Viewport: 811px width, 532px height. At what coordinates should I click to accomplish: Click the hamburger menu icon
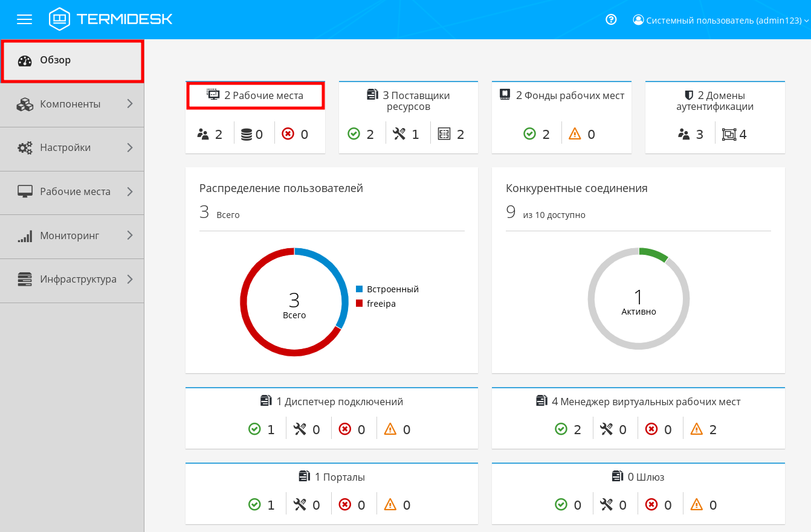24,19
